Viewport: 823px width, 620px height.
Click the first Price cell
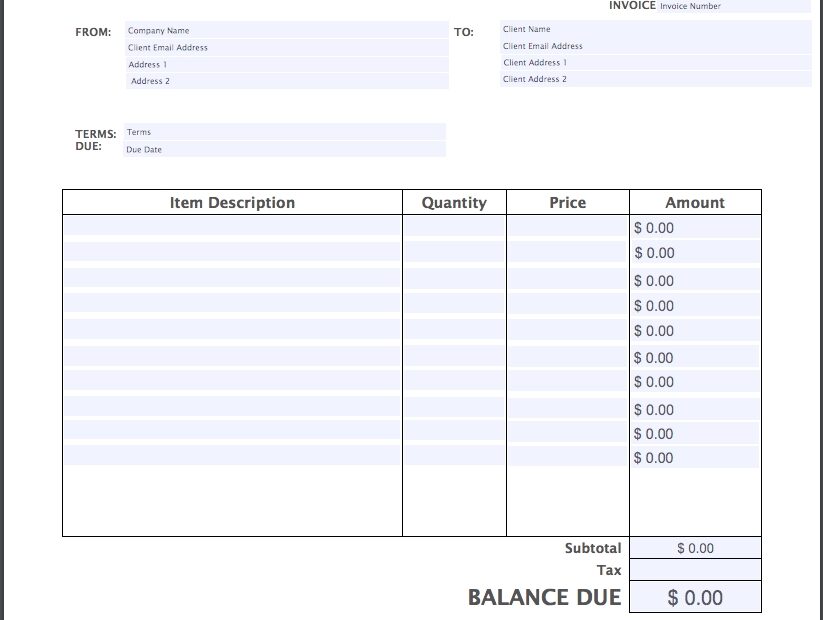coord(568,227)
